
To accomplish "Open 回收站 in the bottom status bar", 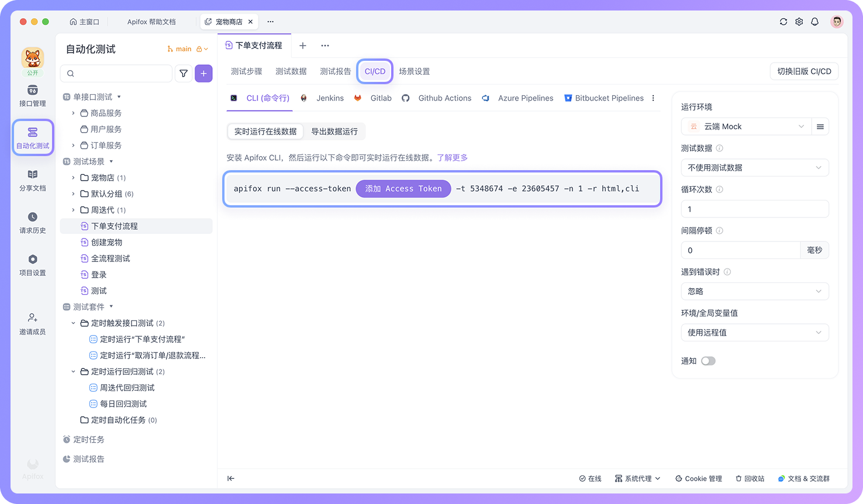I will click(750, 478).
